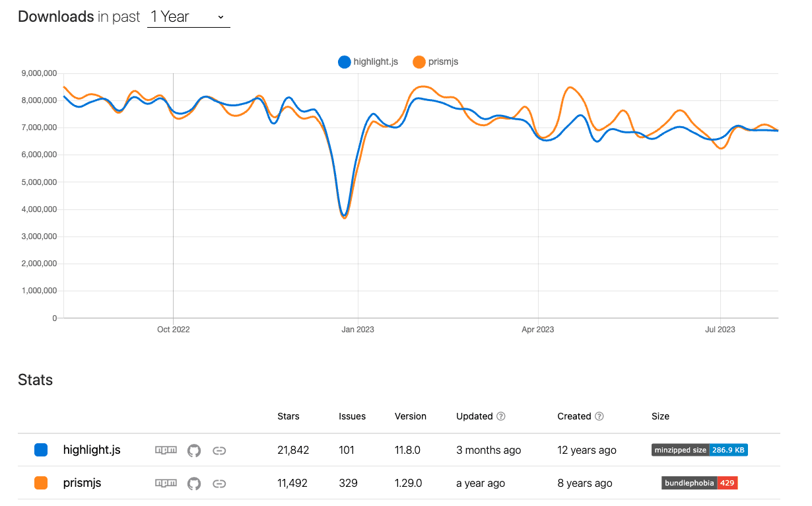Click the Downloads heading text
This screenshot has height=506, width=812.
(x=56, y=17)
